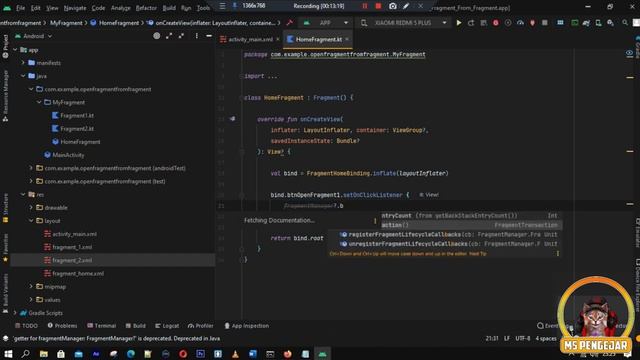Open the File menu
This screenshot has width=640, height=360.
coord(20,8)
